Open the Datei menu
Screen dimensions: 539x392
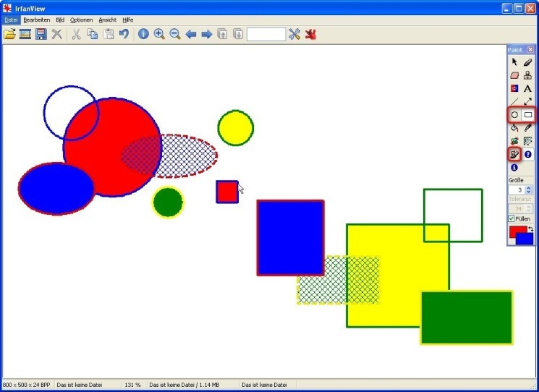click(11, 20)
